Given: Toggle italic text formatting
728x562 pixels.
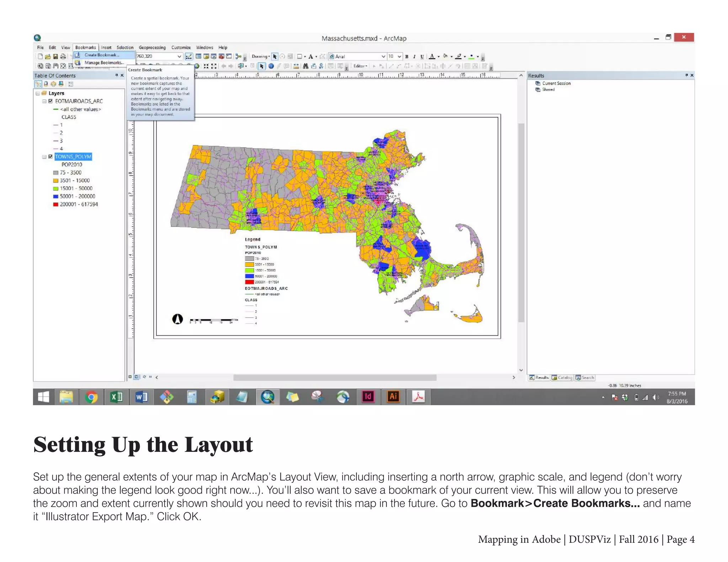Looking at the screenshot, I should point(414,56).
